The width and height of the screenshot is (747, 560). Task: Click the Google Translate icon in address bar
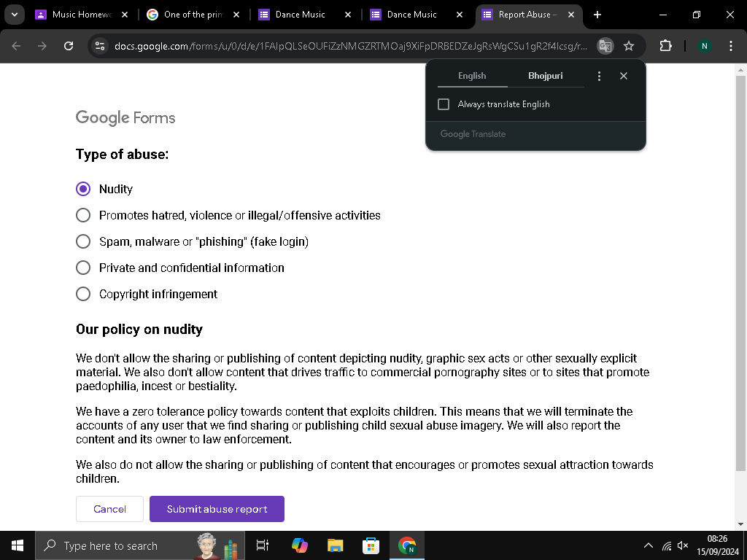coord(605,46)
